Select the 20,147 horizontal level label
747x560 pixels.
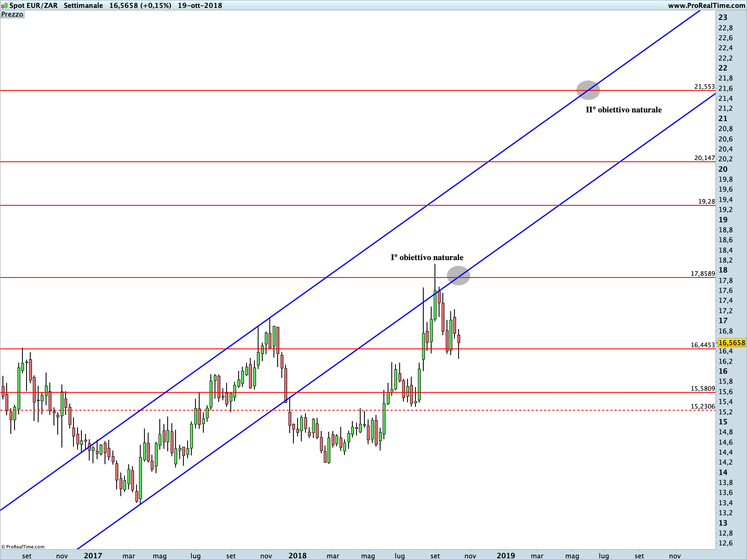click(705, 158)
